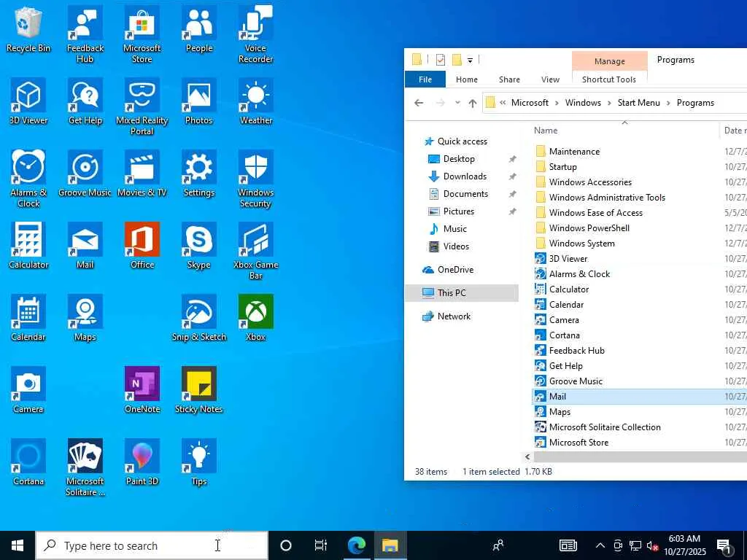This screenshot has width=747, height=560.
Task: Go up one folder level arrow
Action: pos(472,103)
